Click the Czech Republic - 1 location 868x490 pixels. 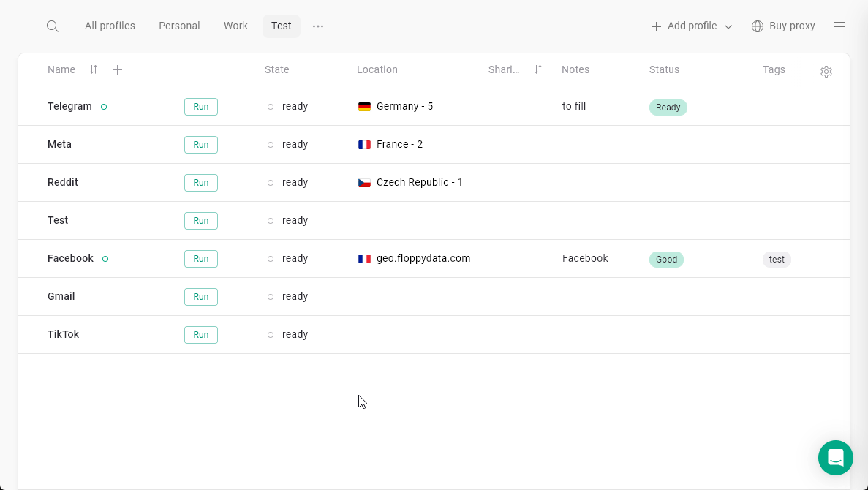click(x=420, y=182)
